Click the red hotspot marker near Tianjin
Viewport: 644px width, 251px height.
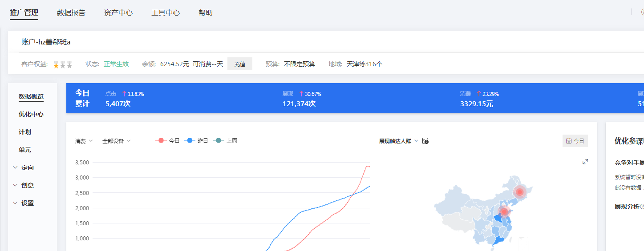(504, 211)
